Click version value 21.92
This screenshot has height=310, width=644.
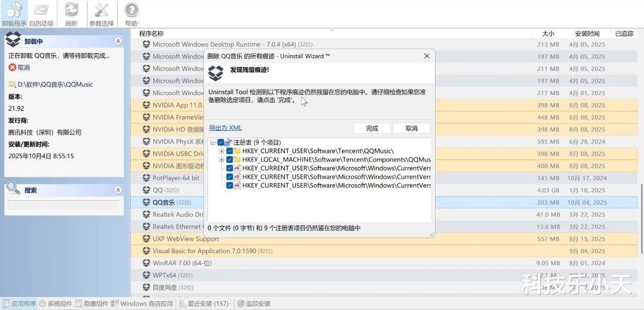pyautogui.click(x=16, y=108)
